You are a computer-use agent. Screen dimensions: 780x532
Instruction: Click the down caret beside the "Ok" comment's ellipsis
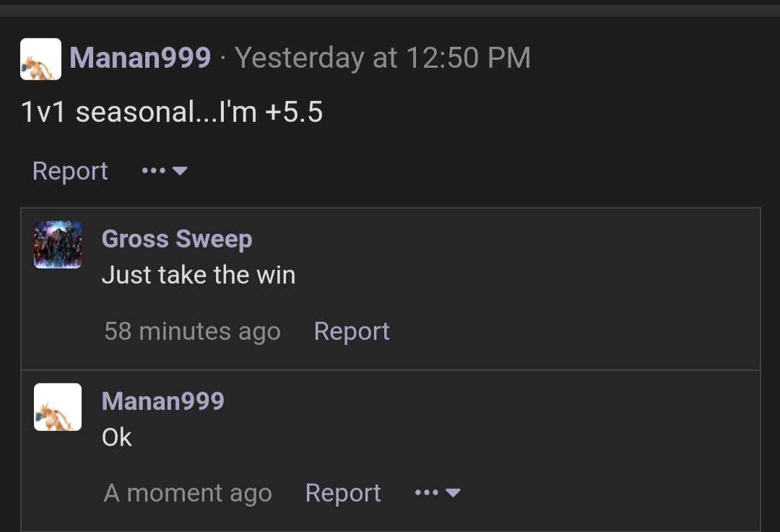pyautogui.click(x=453, y=493)
